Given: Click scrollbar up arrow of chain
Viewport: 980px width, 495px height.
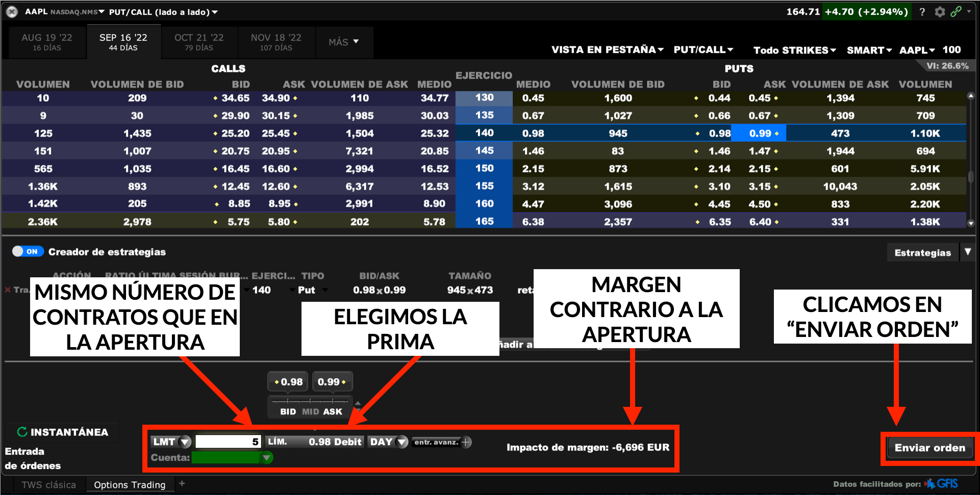Looking at the screenshot, I should tap(971, 96).
